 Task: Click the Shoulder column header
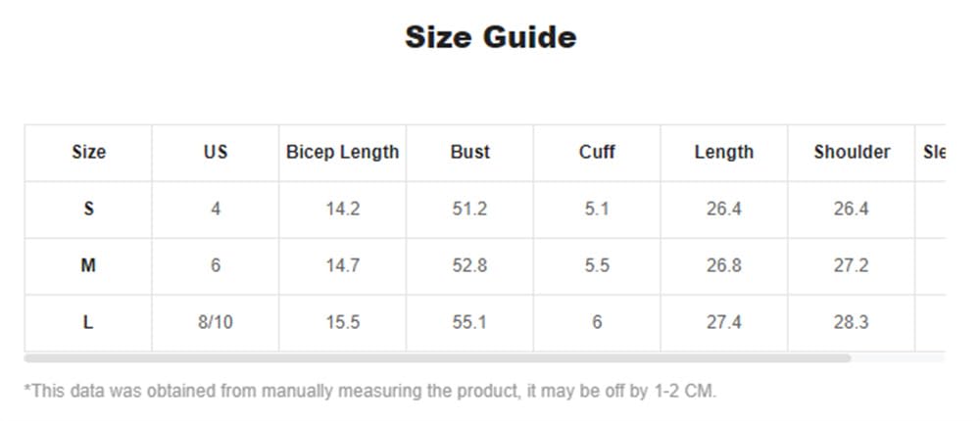click(x=852, y=152)
